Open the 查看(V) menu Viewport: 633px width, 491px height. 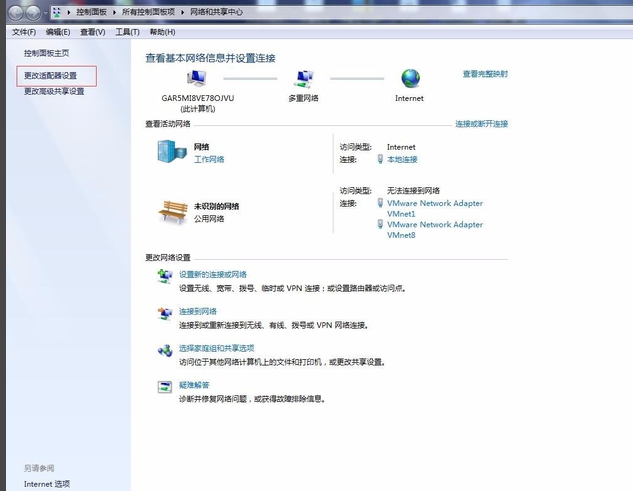pos(93,32)
